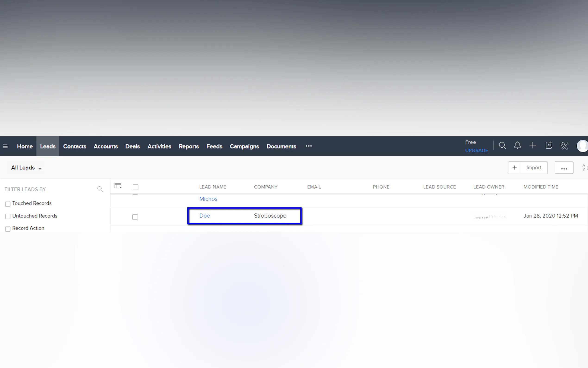Switch to the Contacts tab
588x368 pixels.
coord(75,146)
